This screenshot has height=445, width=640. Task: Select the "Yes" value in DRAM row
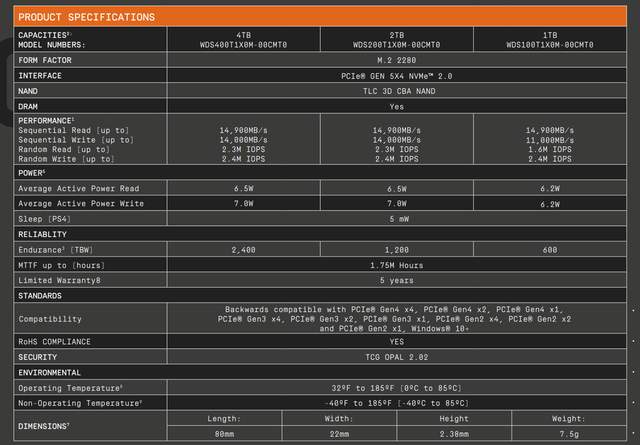[396, 107]
